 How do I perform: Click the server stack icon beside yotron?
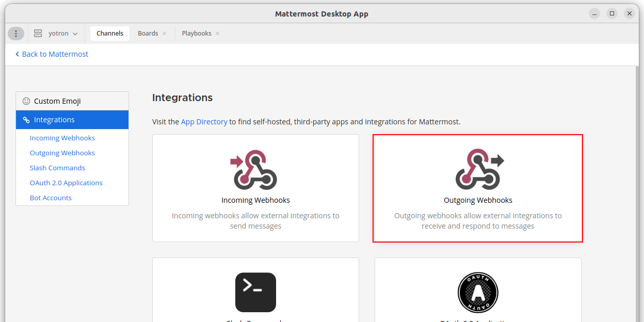[38, 34]
